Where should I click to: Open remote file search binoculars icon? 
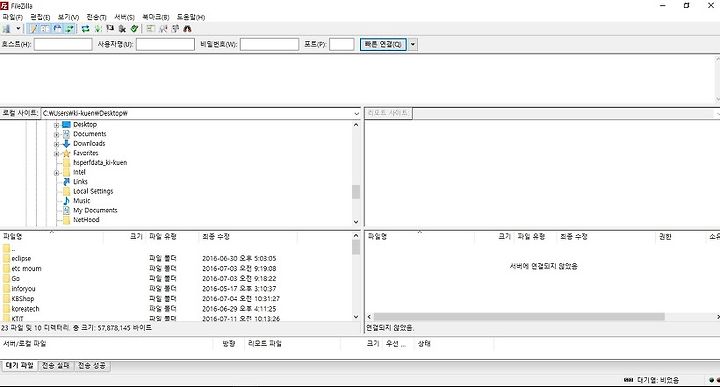click(187, 29)
